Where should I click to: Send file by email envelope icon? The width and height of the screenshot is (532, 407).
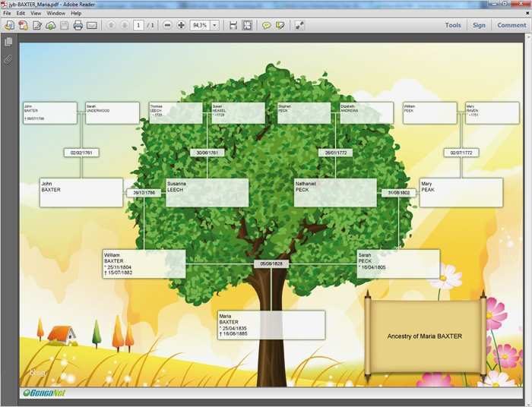point(92,25)
